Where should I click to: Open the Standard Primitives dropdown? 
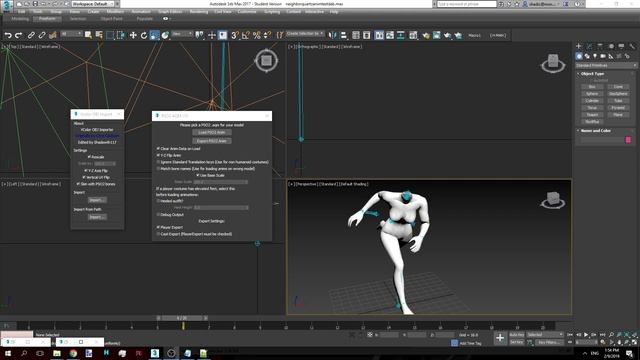click(x=606, y=65)
